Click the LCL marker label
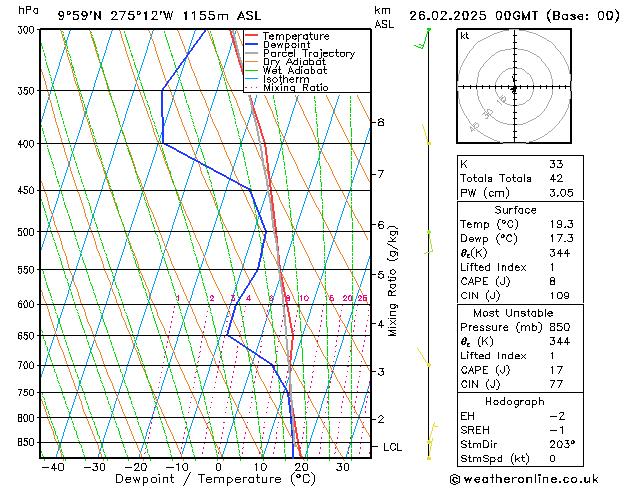 [x=392, y=447]
